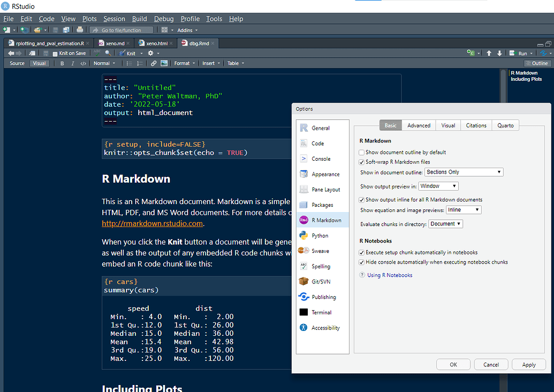Image resolution: width=554 pixels, height=392 pixels.
Task: Click the search magnifying glass icon
Action: [108, 52]
